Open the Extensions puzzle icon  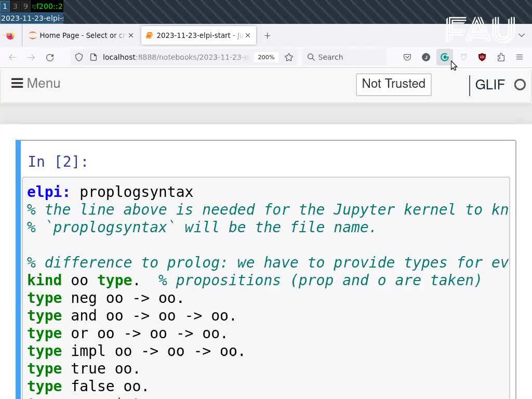click(501, 57)
